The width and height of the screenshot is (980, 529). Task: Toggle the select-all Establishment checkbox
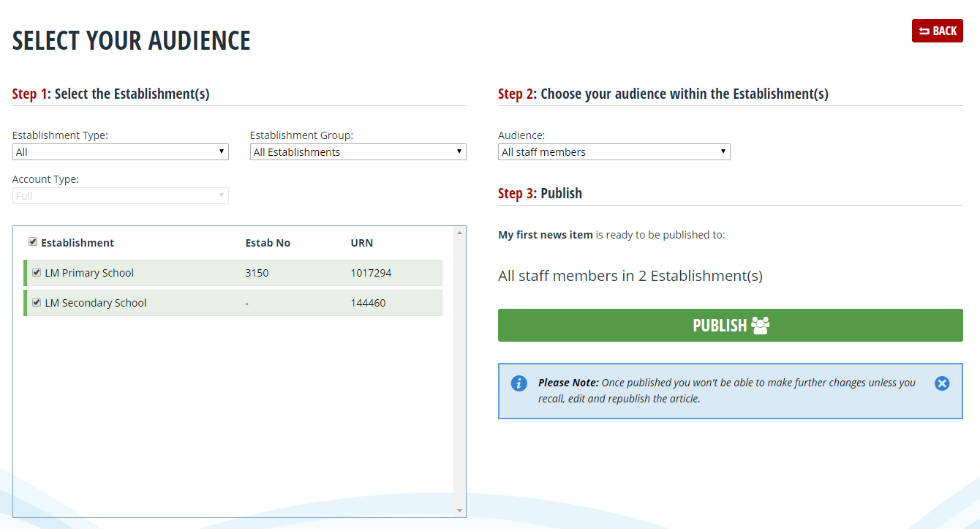click(x=33, y=241)
